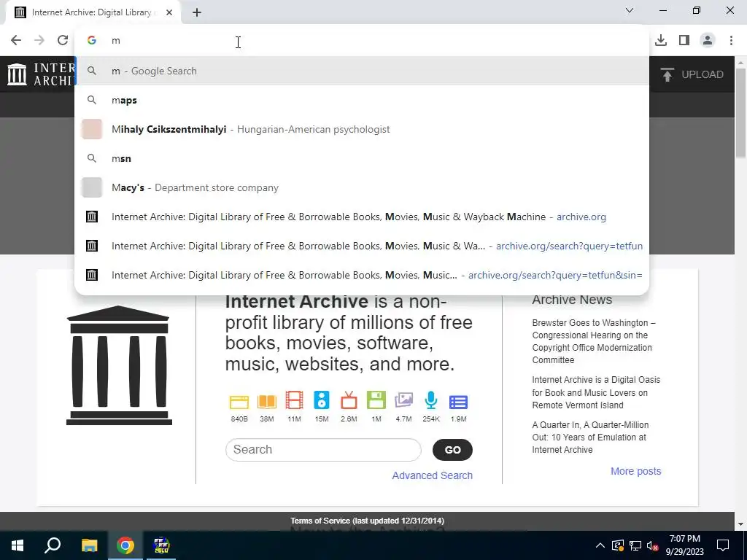
Task: Open 10 Years of Emulation news post
Action: 590,437
